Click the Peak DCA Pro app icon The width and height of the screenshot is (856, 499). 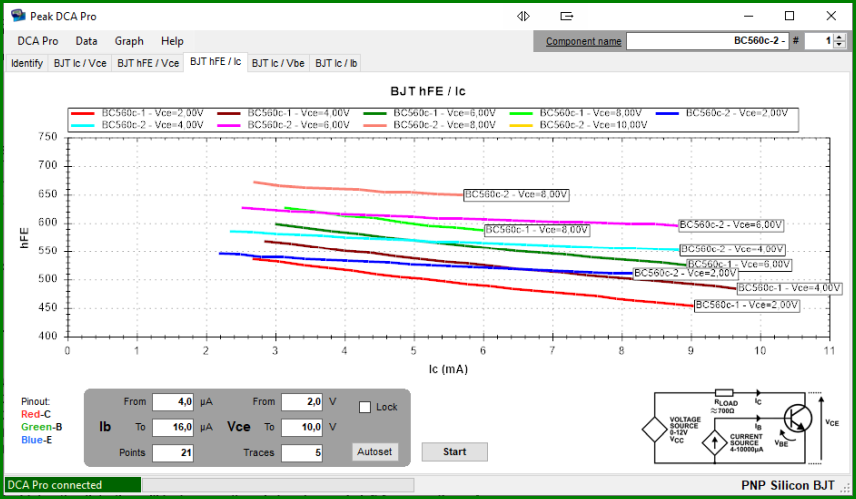[19, 16]
